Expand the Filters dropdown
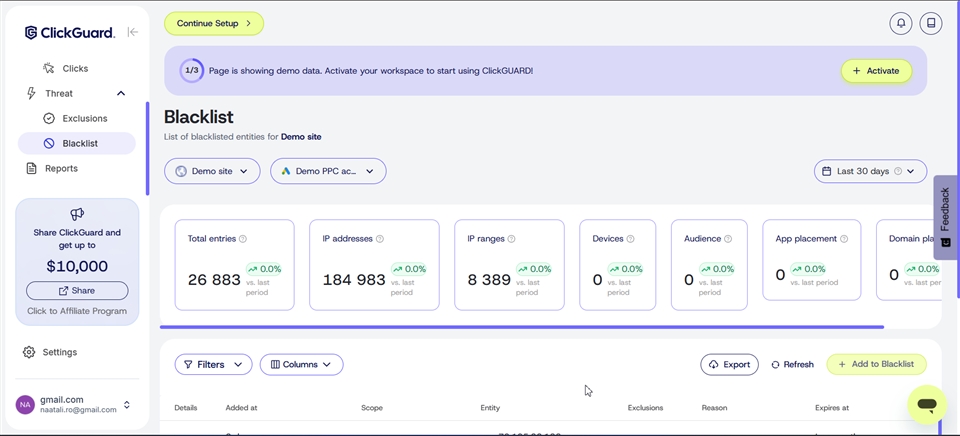This screenshot has width=960, height=436. coord(213,365)
